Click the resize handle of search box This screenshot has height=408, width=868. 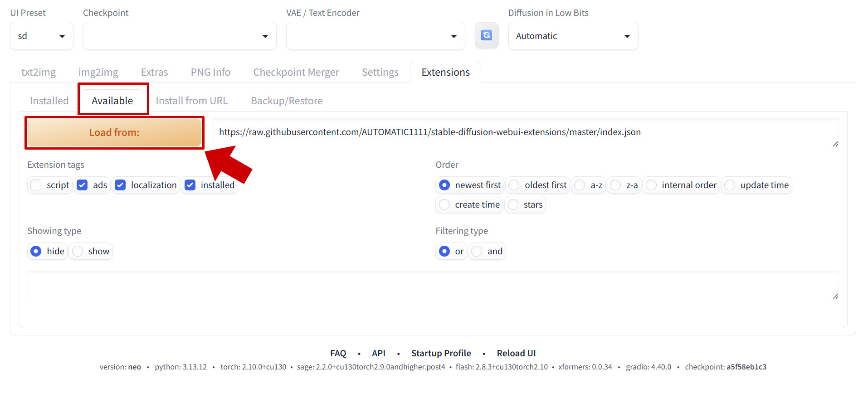[x=835, y=296]
